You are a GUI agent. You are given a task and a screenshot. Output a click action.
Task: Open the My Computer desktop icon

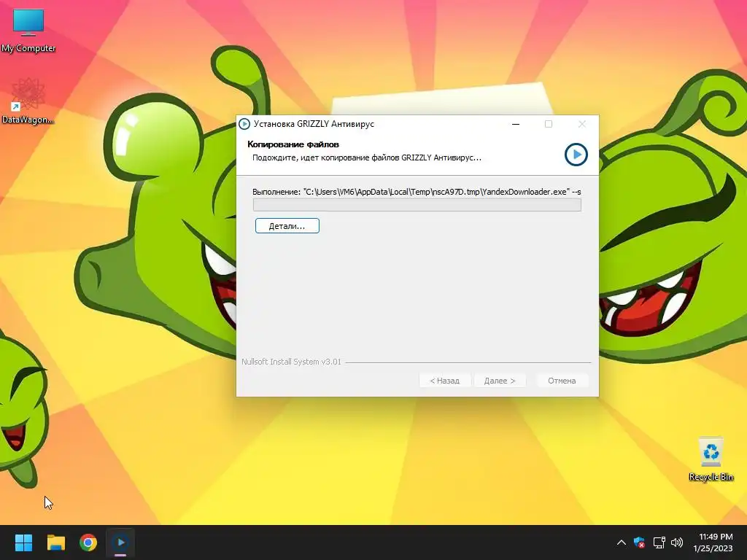click(x=28, y=31)
